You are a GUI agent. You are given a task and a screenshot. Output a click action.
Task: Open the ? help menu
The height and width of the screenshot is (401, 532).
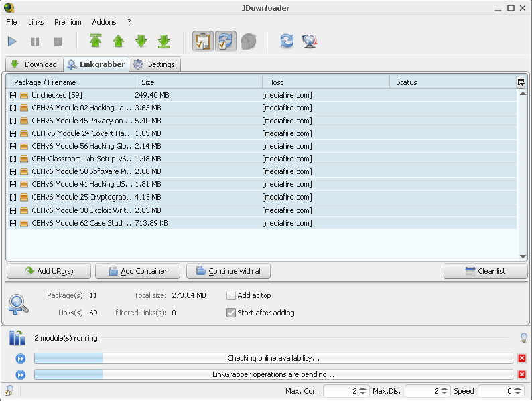point(129,22)
